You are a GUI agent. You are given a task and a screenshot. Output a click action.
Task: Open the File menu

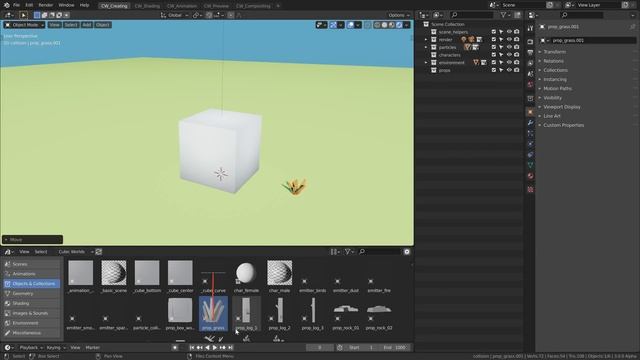[x=16, y=5]
